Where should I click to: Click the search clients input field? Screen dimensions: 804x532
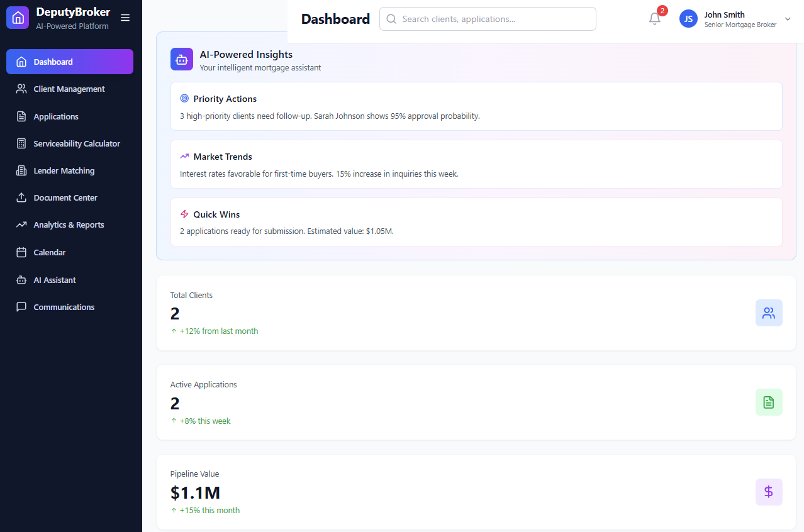(x=488, y=19)
